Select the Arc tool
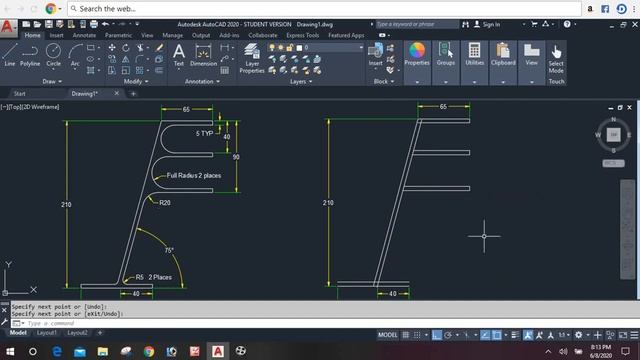This screenshot has width=640, height=360. [x=75, y=55]
